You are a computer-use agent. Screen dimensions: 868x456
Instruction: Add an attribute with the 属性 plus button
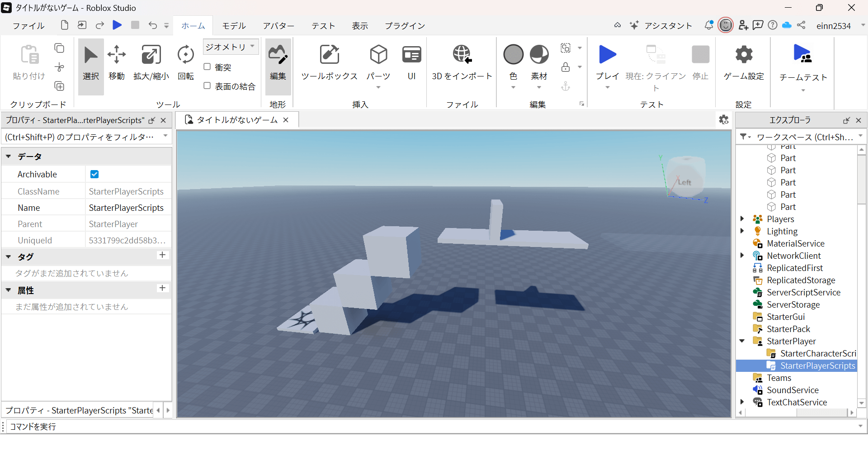(162, 288)
